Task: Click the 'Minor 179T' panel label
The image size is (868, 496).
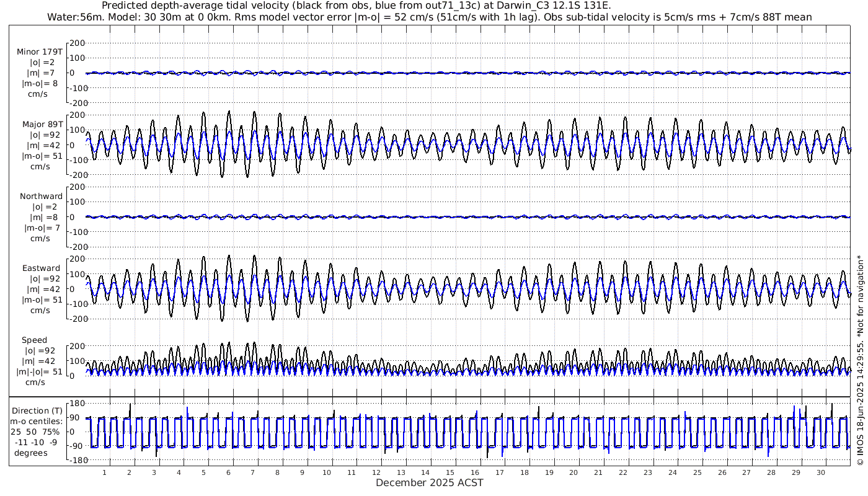Action: [x=40, y=51]
